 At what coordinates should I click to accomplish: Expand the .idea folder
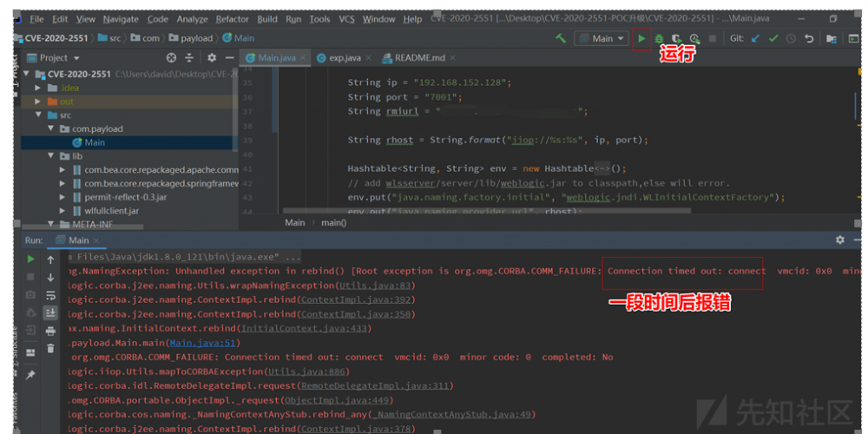pyautogui.click(x=38, y=88)
